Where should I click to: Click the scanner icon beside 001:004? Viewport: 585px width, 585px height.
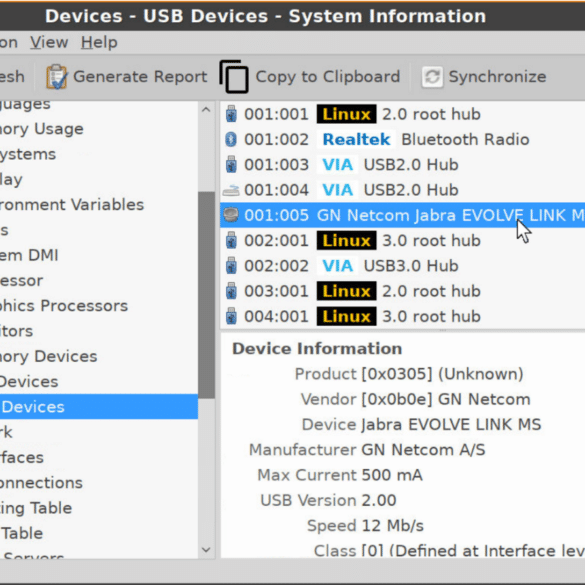(231, 191)
